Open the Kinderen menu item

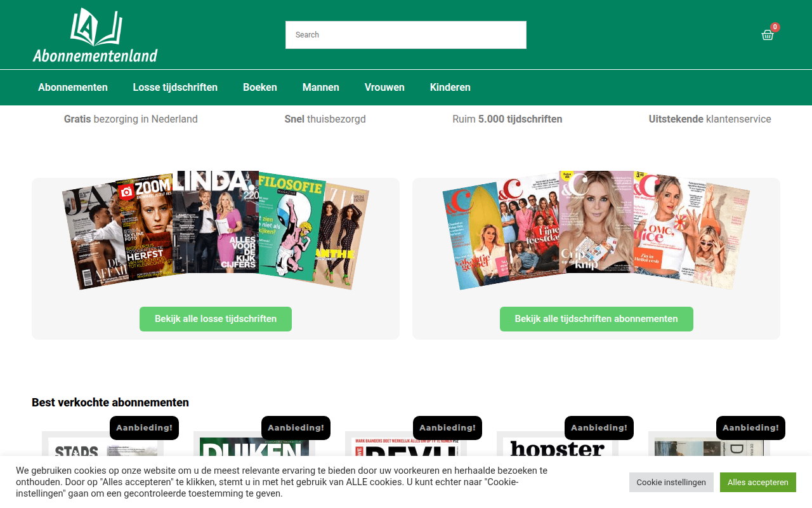coord(450,88)
